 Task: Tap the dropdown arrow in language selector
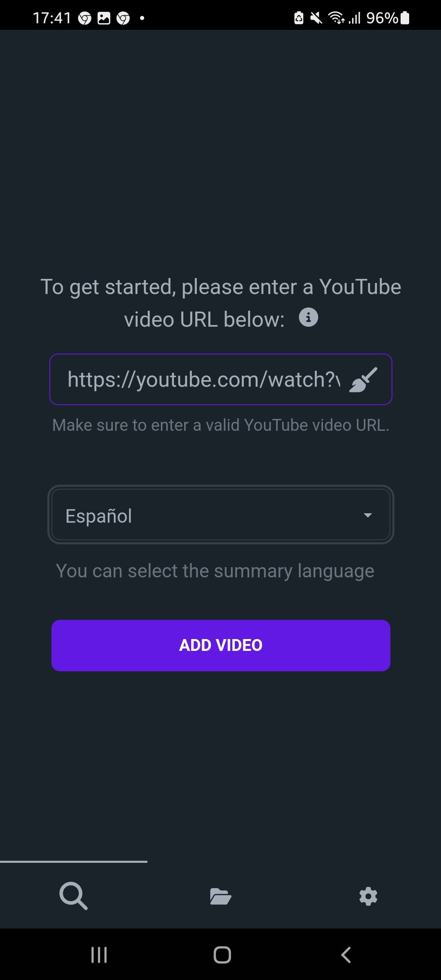pyautogui.click(x=367, y=515)
